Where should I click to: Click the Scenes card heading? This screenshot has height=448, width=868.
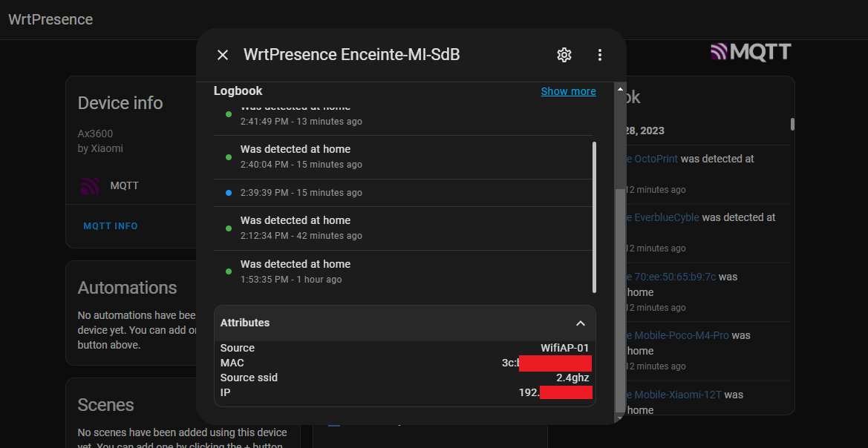pyautogui.click(x=105, y=405)
